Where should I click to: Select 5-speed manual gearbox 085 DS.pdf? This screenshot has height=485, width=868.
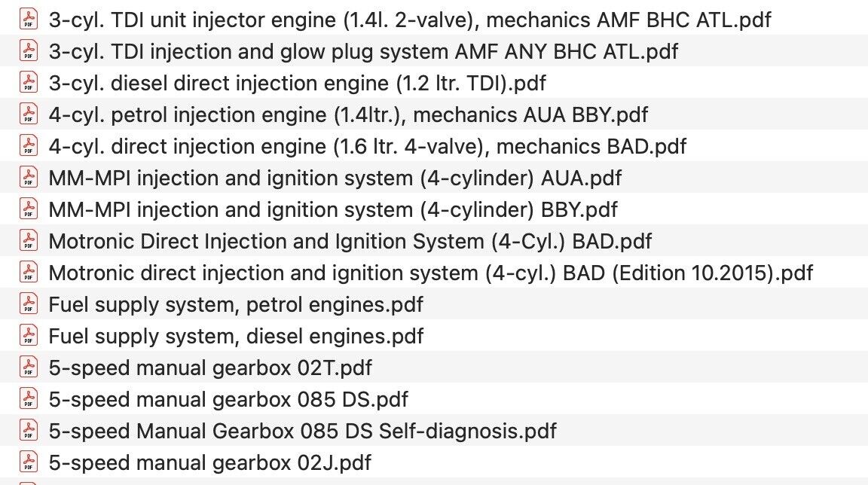coord(228,399)
